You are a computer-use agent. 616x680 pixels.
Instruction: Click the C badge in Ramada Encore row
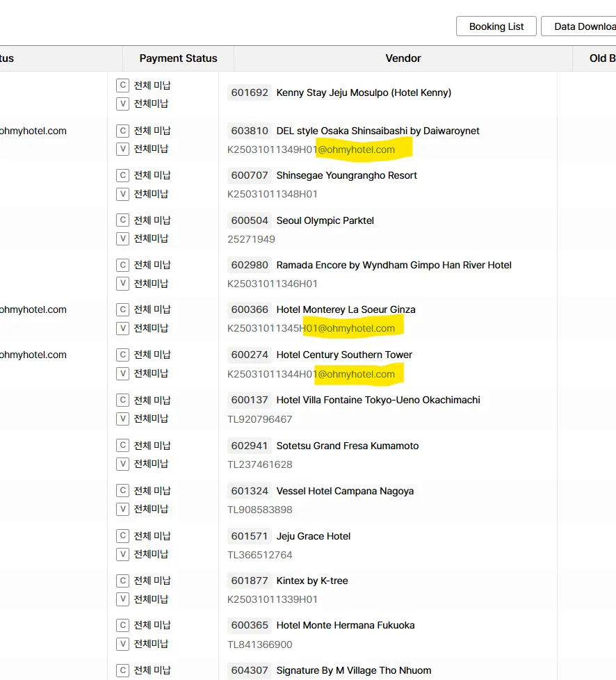123,265
